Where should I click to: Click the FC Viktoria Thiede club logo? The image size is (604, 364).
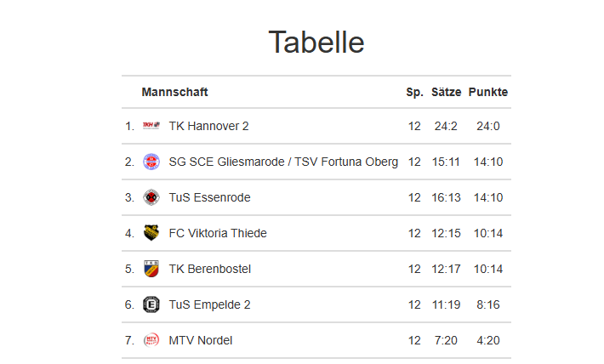[151, 233]
